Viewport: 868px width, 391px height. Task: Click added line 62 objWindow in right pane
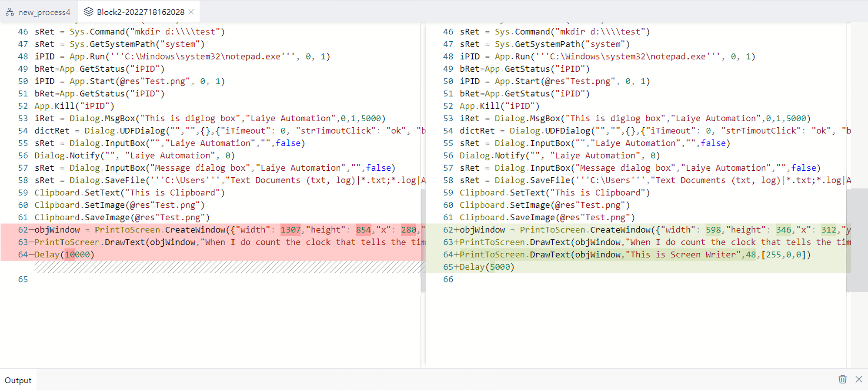coord(638,230)
